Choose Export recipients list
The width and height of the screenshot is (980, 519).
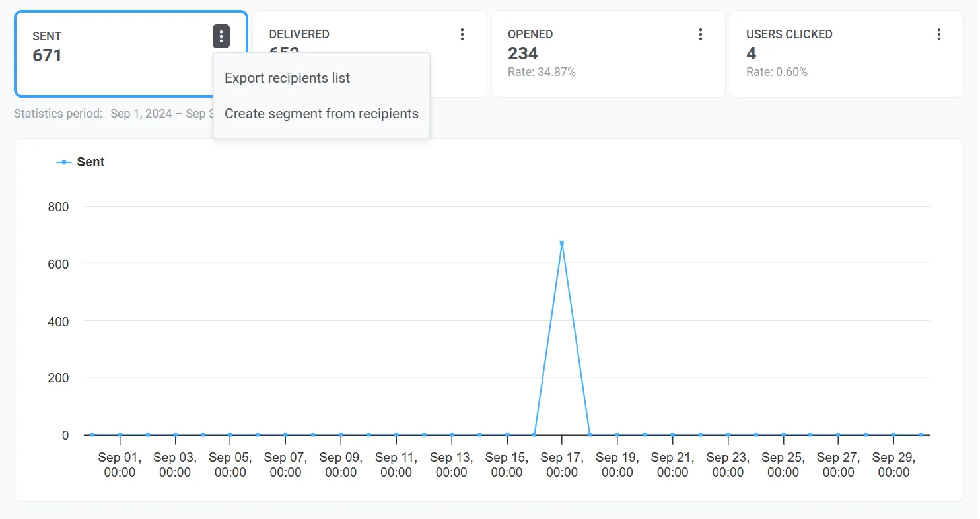click(287, 78)
